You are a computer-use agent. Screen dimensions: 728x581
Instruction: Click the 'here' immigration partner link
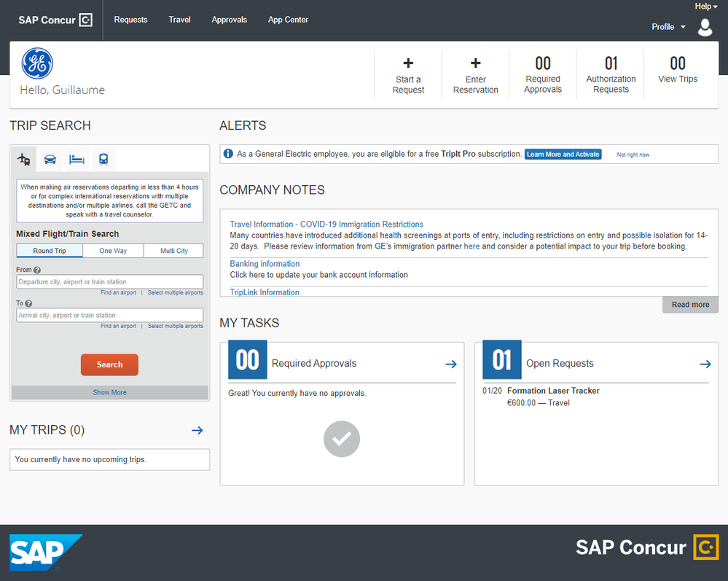(x=471, y=246)
